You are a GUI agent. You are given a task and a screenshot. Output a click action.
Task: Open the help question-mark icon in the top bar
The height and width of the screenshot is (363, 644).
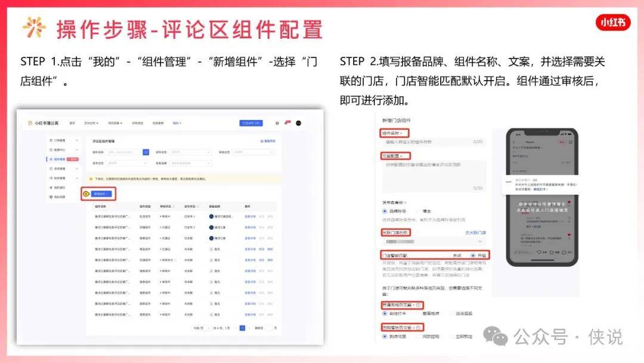tap(277, 123)
